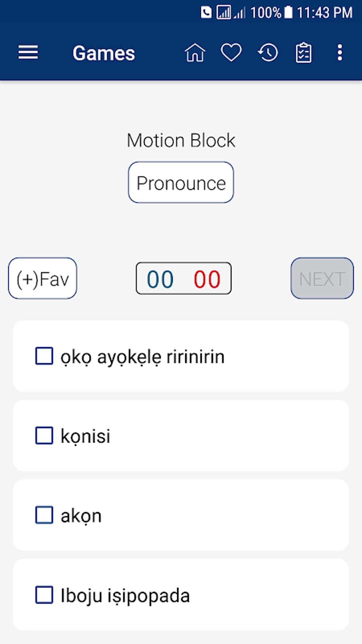This screenshot has height=644, width=362.
Task: Tap the 'Motion Block' word label
Action: [x=181, y=140]
